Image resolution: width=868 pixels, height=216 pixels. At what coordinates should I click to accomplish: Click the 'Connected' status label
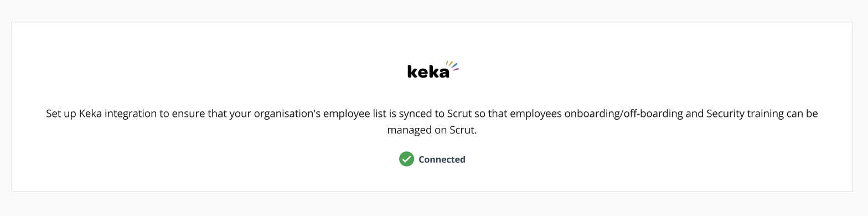(x=442, y=160)
